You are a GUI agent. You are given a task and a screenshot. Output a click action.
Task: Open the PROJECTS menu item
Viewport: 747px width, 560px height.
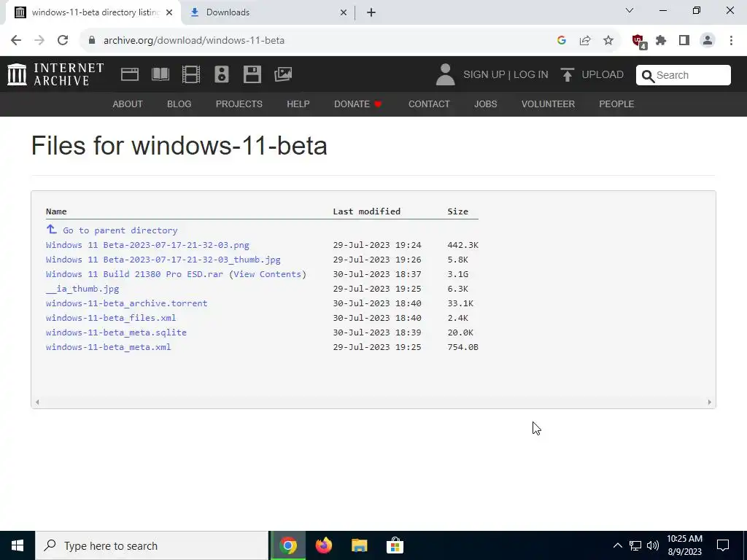239,104
